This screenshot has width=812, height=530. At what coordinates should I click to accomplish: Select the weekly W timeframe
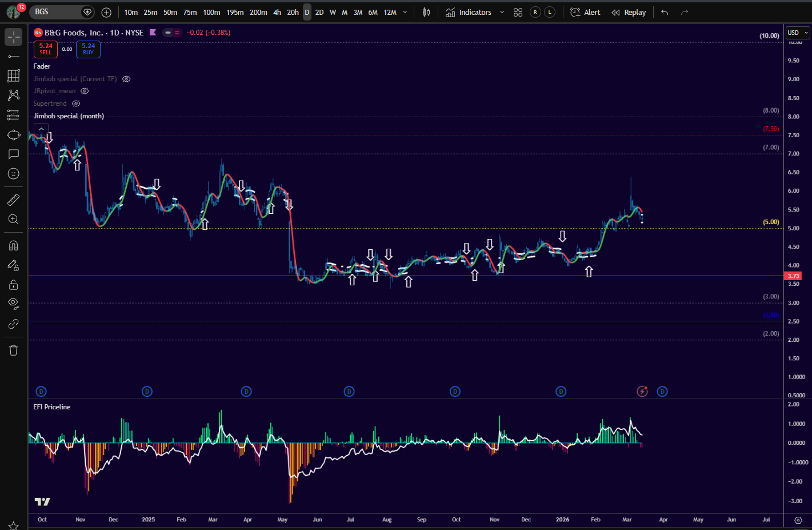tap(333, 12)
